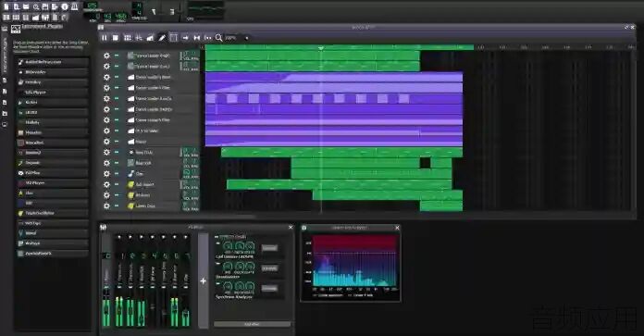Screen dimensions: 644x336
Task: Create a new project from the main toolbar
Action: click(x=6, y=6)
